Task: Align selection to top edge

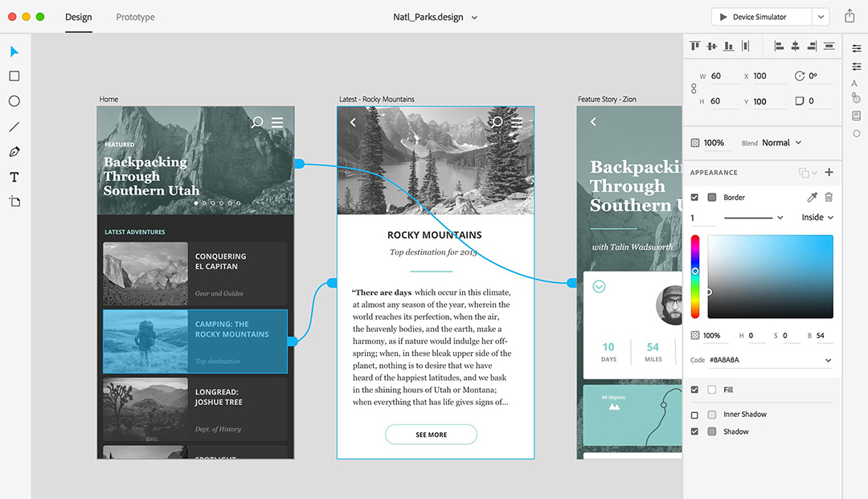Action: (x=695, y=46)
